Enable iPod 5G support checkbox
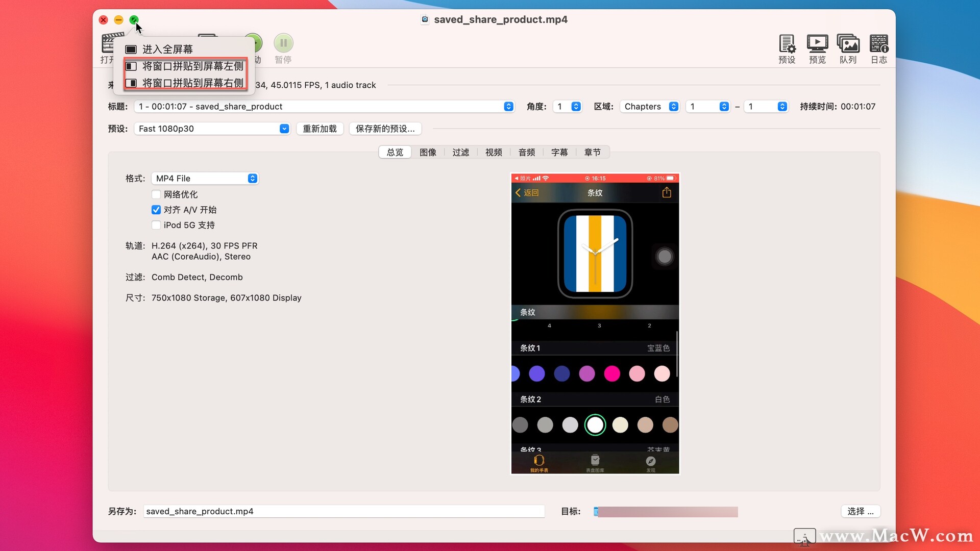Image resolution: width=980 pixels, height=551 pixels. (156, 225)
